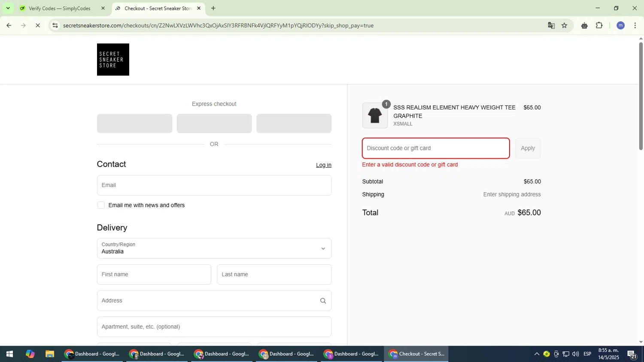This screenshot has height=362, width=644.
Task: Switch to the second Dashboard Chrome taskbar window
Action: [157, 354]
